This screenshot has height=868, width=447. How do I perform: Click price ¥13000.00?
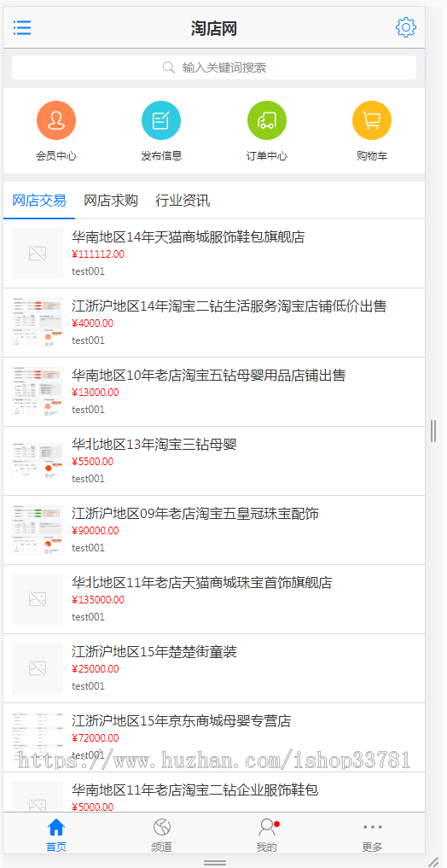coord(96,393)
